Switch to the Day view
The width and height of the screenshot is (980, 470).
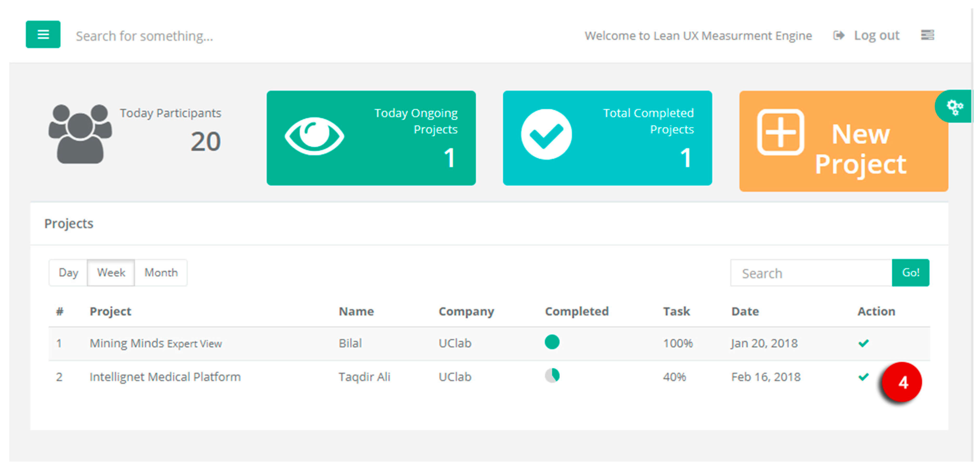pyautogui.click(x=68, y=273)
